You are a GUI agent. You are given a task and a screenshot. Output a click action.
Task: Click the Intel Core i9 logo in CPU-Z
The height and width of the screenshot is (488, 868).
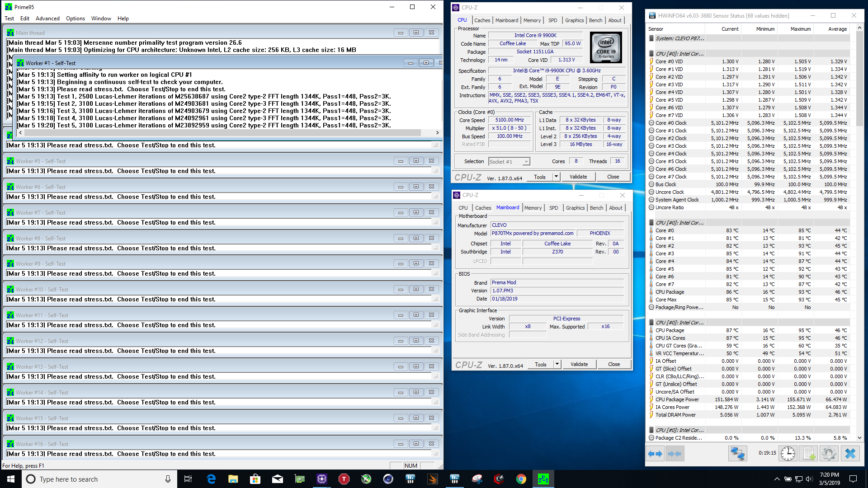[606, 47]
